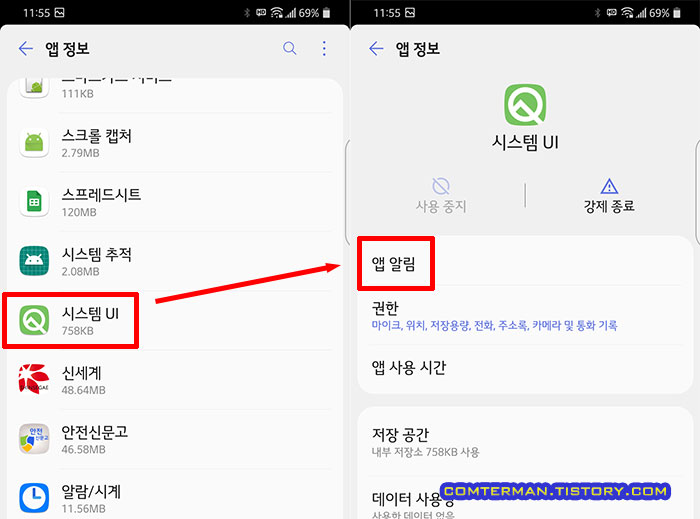Tap the 강제 종료 warning triangle icon
This screenshot has width=700, height=519.
(609, 186)
